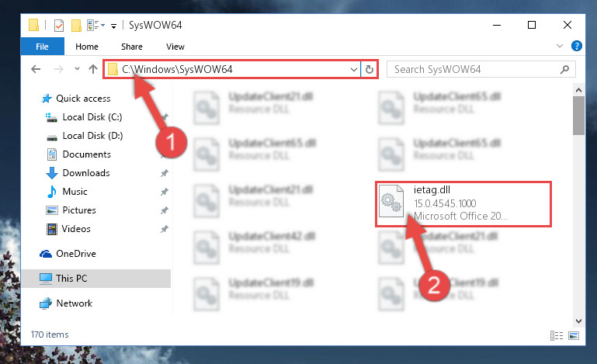Expand the address bar history dropdown
The image size is (597, 364).
[354, 70]
